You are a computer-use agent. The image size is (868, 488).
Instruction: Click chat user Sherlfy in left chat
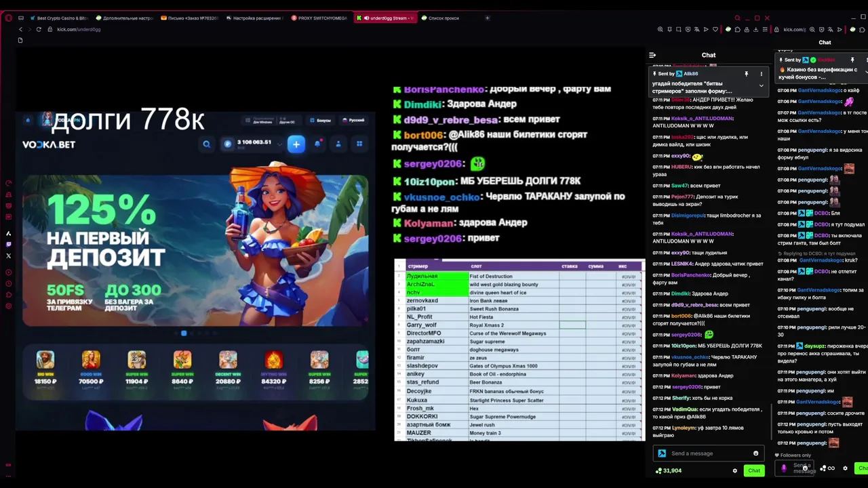point(681,399)
